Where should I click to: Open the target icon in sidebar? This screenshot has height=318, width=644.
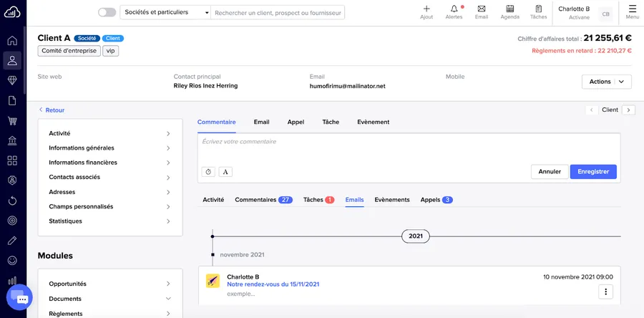tap(12, 221)
